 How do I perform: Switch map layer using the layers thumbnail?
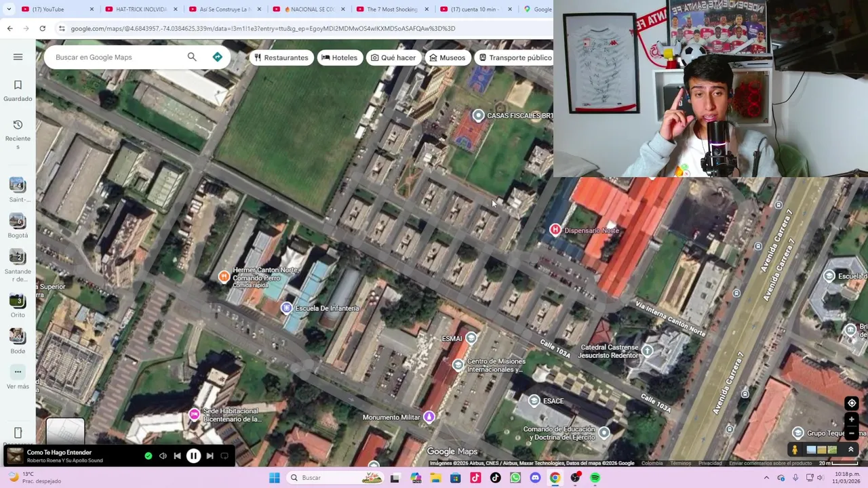point(65,432)
